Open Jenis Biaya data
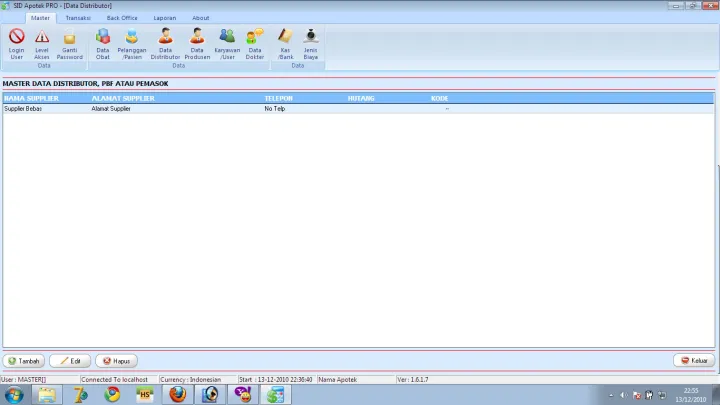Viewport: 720px width, 405px height. click(x=311, y=44)
